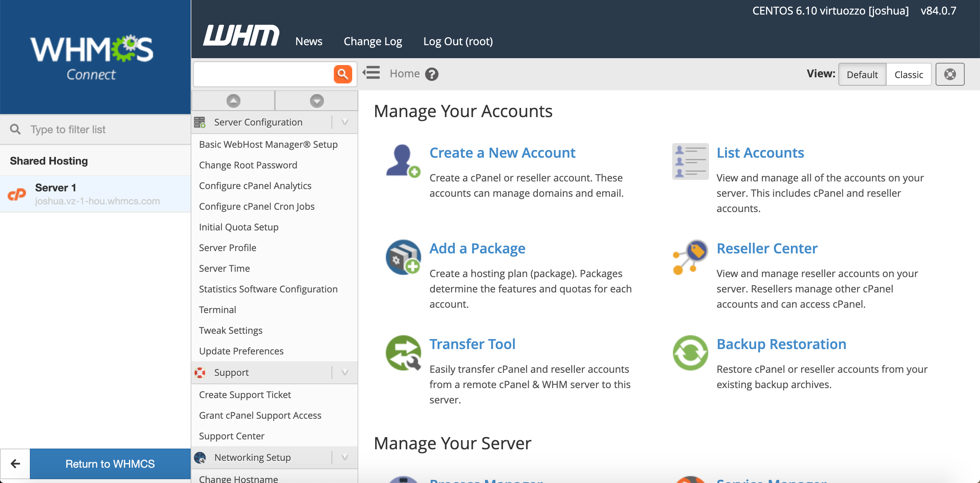Toggle the WHM sidebar collapse icon

point(371,73)
